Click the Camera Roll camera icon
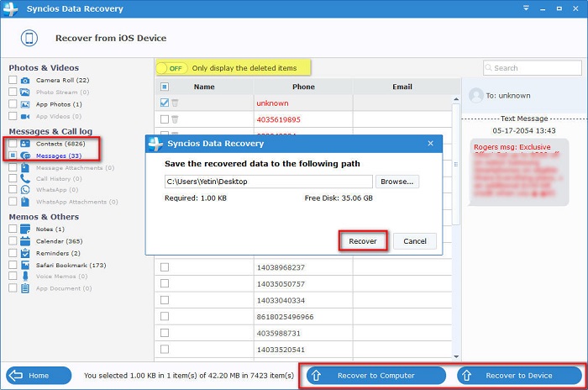Viewport: 588px width, 390px height. (x=25, y=81)
